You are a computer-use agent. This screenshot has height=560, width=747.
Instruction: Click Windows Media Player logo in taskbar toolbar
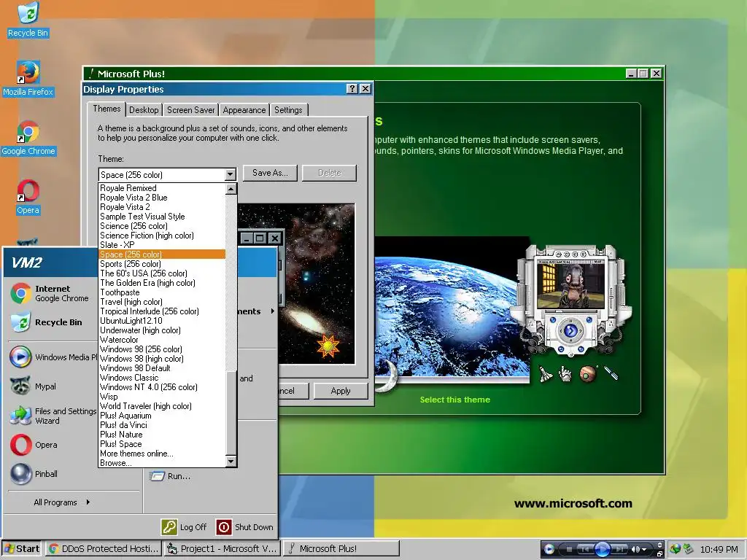point(549,549)
